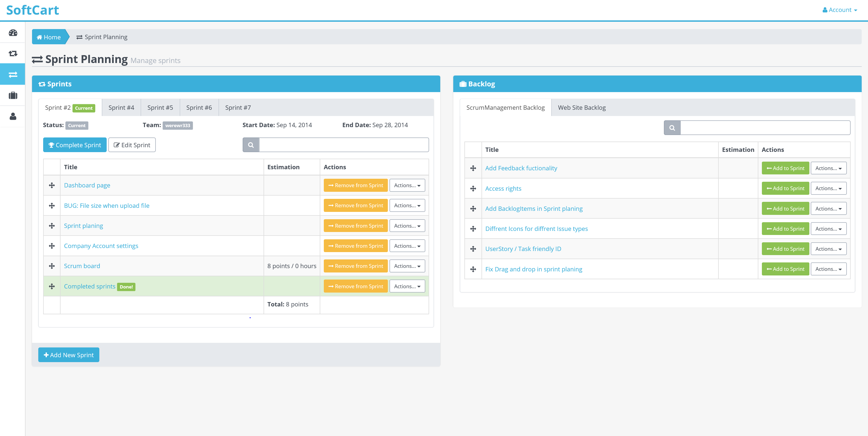Toggle the Current sprint status badge
Image resolution: width=868 pixels, height=436 pixels.
pos(77,125)
